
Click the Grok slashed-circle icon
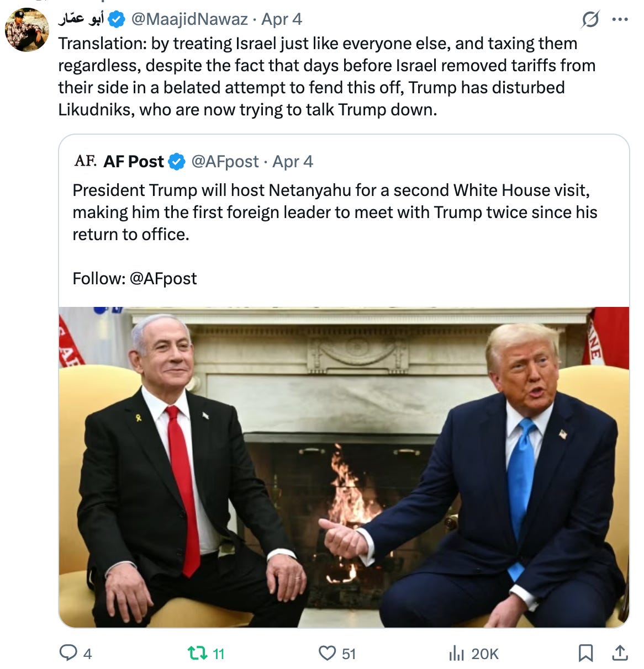590,20
